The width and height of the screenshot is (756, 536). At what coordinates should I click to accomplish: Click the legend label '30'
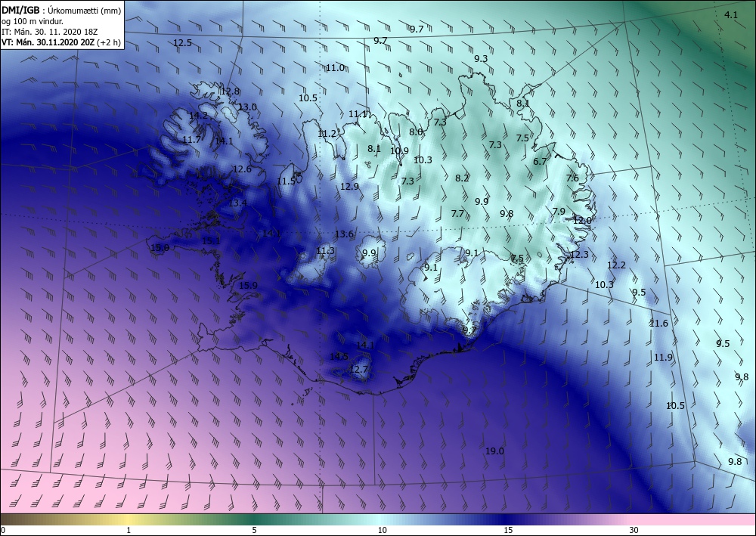[x=634, y=531]
